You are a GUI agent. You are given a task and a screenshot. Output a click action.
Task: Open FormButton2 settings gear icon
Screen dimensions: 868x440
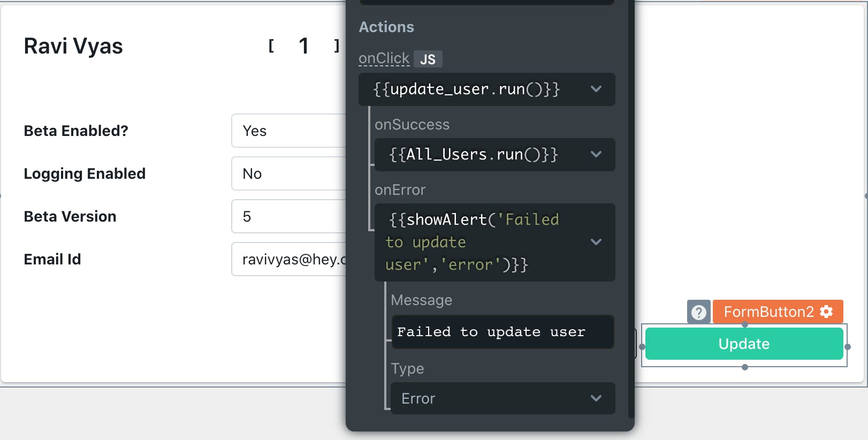pos(827,312)
